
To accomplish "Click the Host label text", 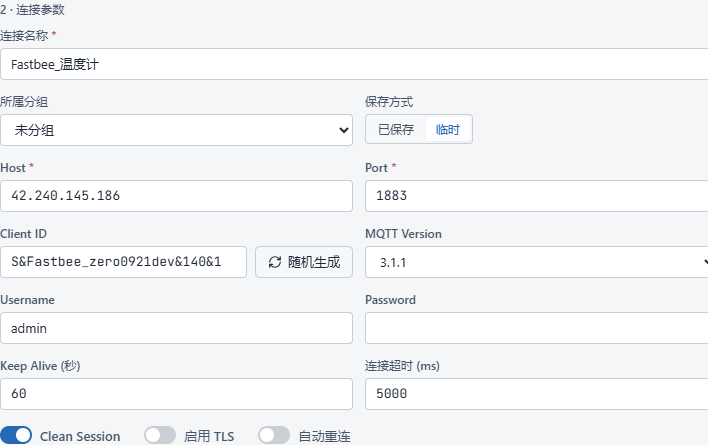I will [x=13, y=168].
